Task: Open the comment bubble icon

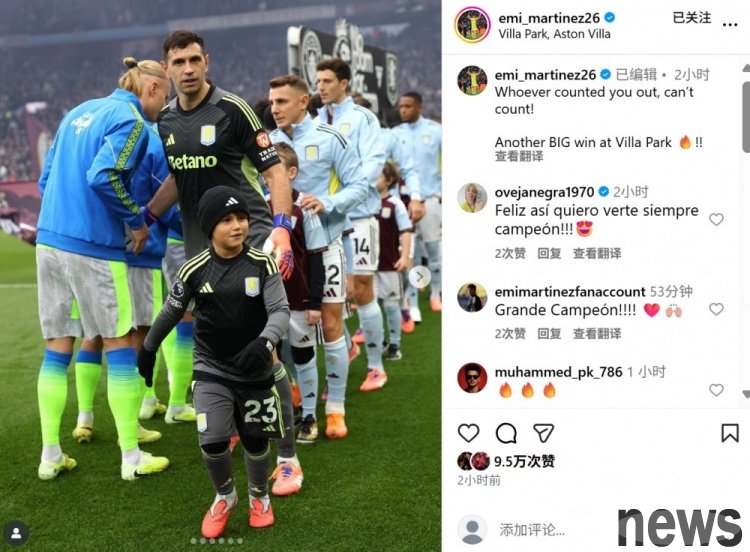Action: (x=506, y=433)
